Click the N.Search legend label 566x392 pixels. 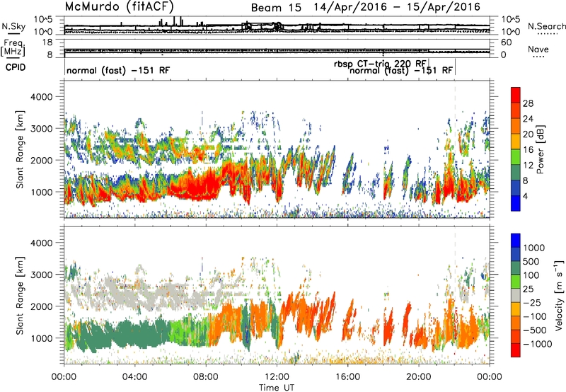(x=547, y=26)
